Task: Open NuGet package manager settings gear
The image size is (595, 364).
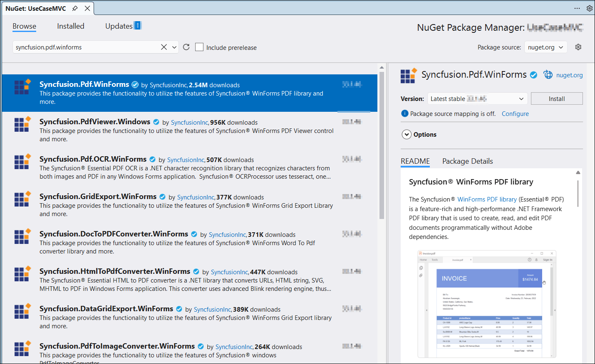Action: pos(578,47)
